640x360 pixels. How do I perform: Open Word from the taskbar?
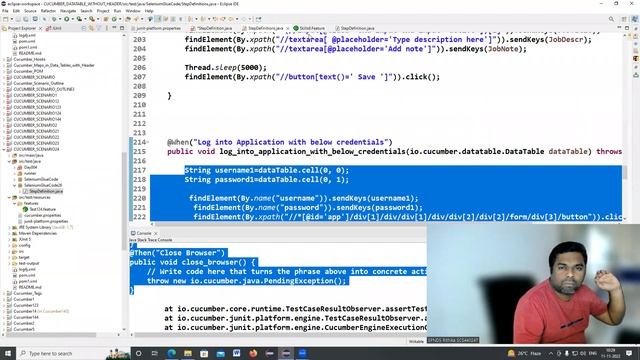tap(237, 353)
